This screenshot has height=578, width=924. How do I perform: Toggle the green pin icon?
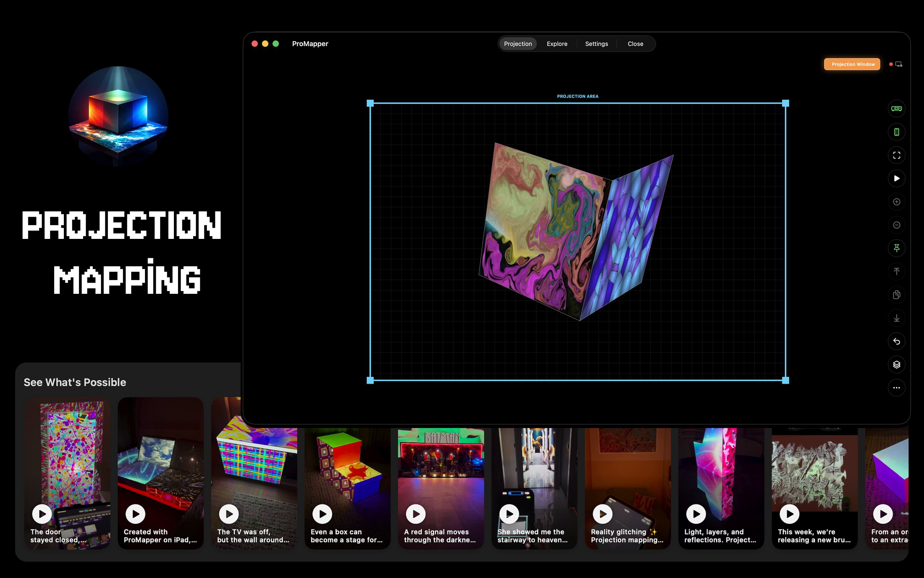click(896, 248)
